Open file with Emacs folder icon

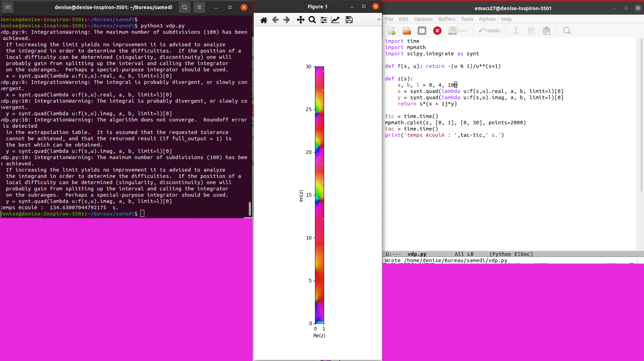tap(407, 31)
